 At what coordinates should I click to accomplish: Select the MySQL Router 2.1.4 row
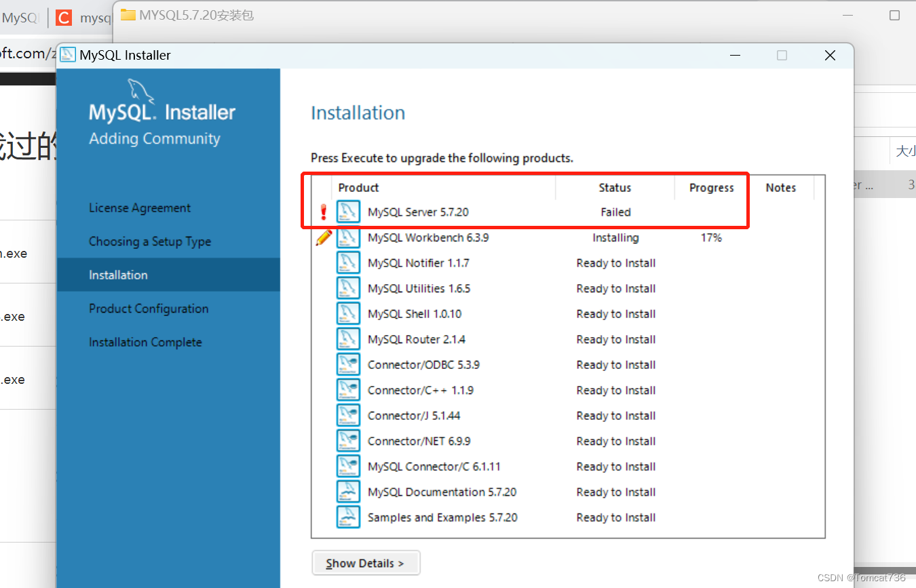pyautogui.click(x=415, y=339)
